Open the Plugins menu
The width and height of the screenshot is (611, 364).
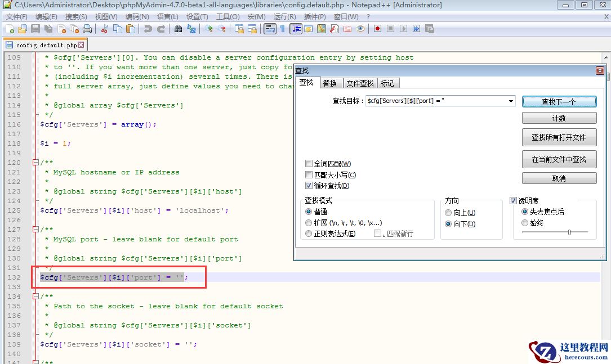314,17
